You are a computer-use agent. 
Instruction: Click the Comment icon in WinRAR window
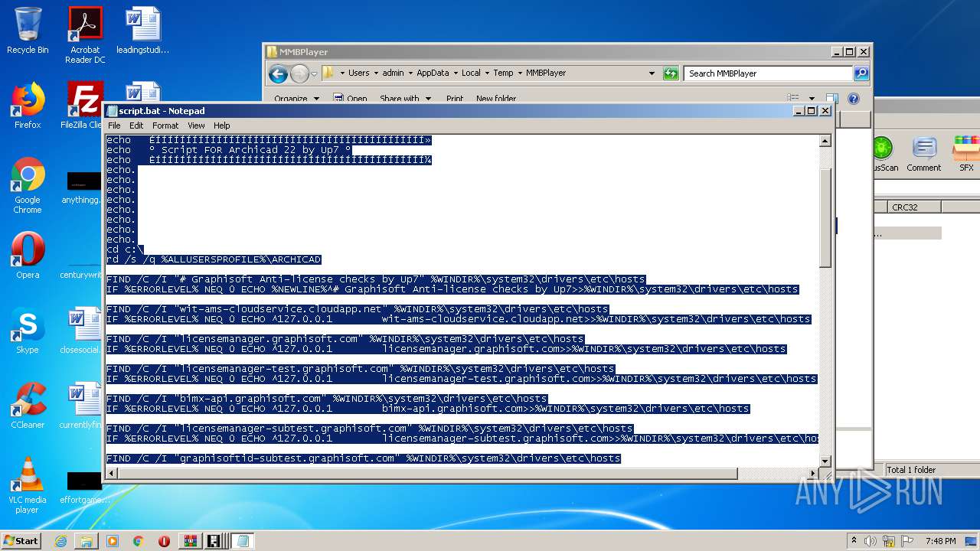923,154
